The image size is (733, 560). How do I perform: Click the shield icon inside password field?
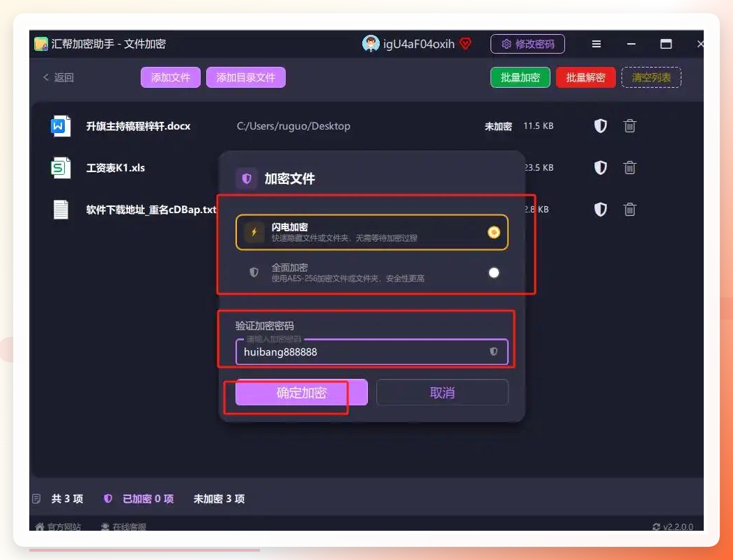point(493,352)
